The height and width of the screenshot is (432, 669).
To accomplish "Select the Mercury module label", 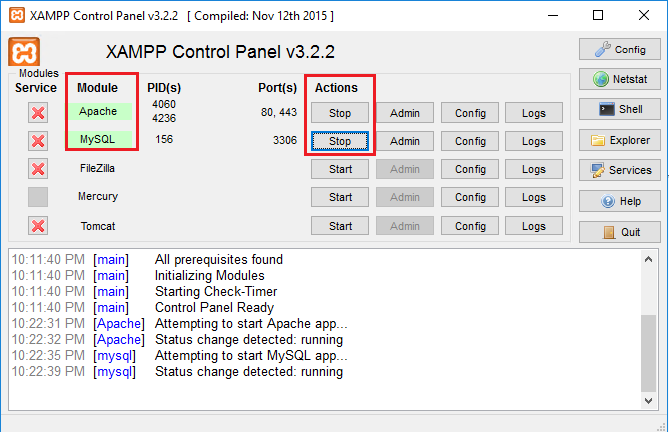I will click(98, 197).
